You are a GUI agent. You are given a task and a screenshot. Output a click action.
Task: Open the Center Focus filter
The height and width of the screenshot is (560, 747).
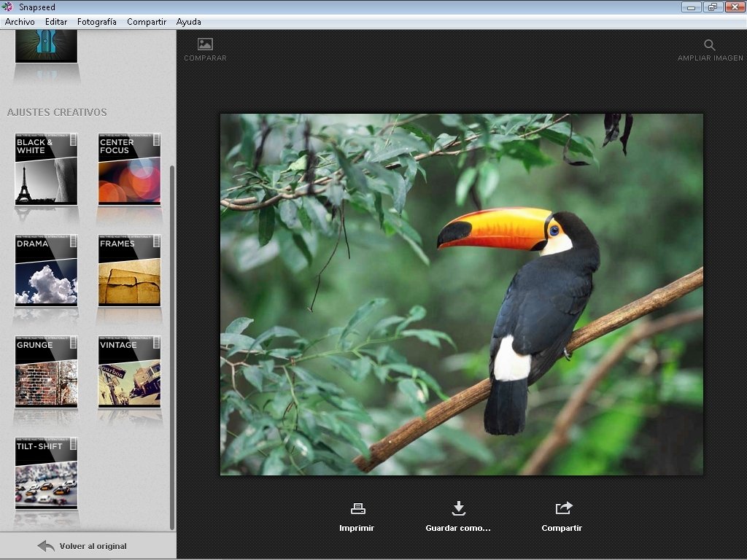pos(129,169)
